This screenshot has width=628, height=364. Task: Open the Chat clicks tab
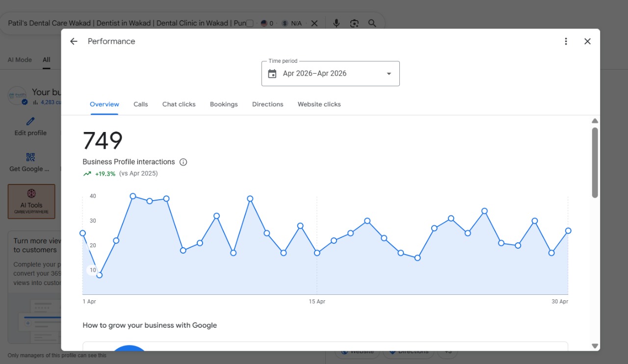click(x=179, y=104)
